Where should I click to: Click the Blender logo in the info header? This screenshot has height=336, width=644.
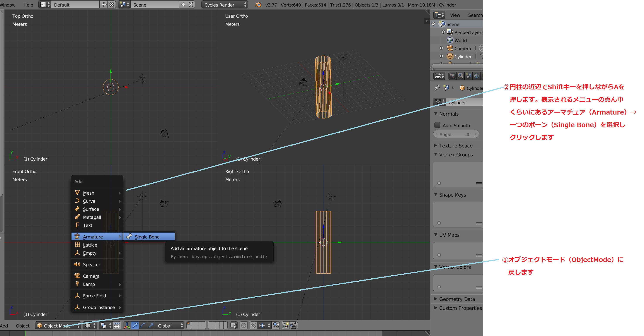coord(258,5)
